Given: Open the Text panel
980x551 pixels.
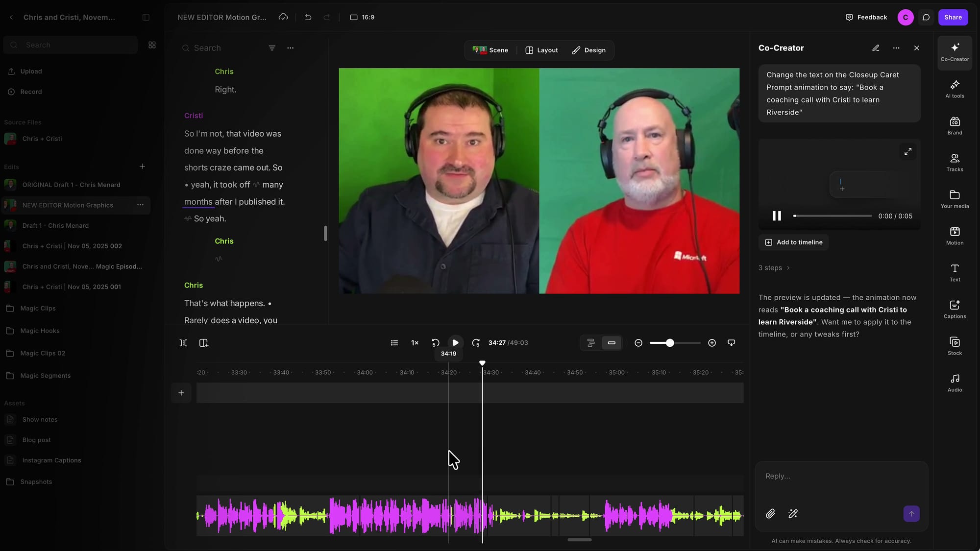Looking at the screenshot, I should tap(955, 273).
